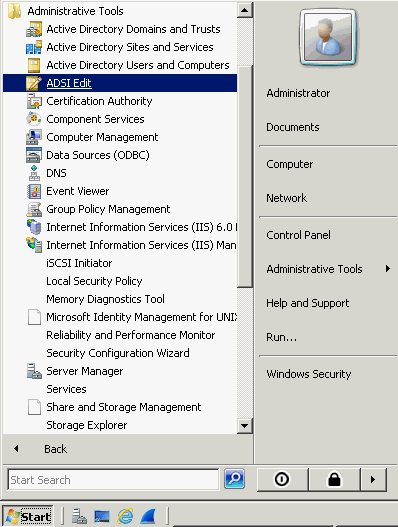Click the DNS icon

[34, 173]
